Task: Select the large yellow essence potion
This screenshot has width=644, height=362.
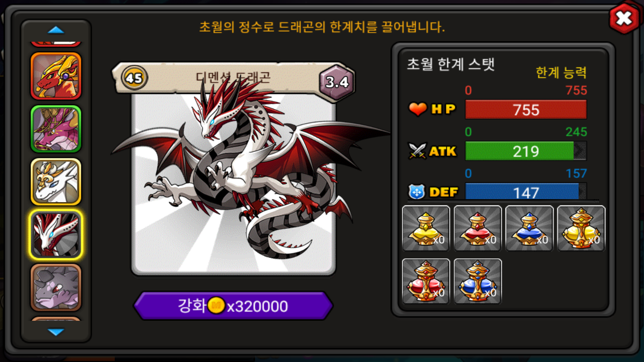Action: pos(581,228)
